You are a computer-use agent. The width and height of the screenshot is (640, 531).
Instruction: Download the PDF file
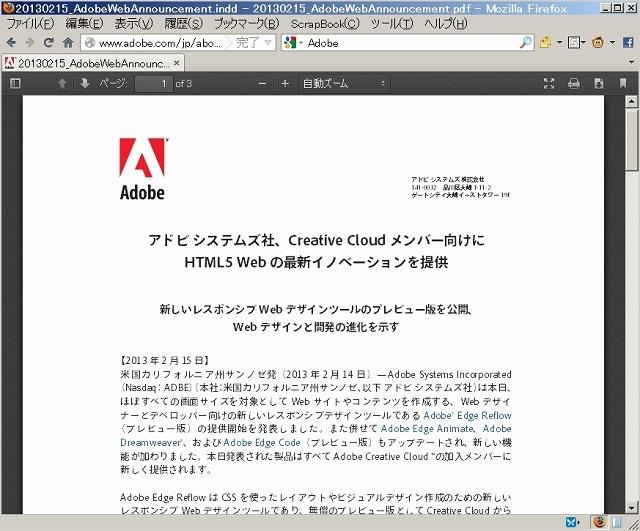pyautogui.click(x=598, y=84)
